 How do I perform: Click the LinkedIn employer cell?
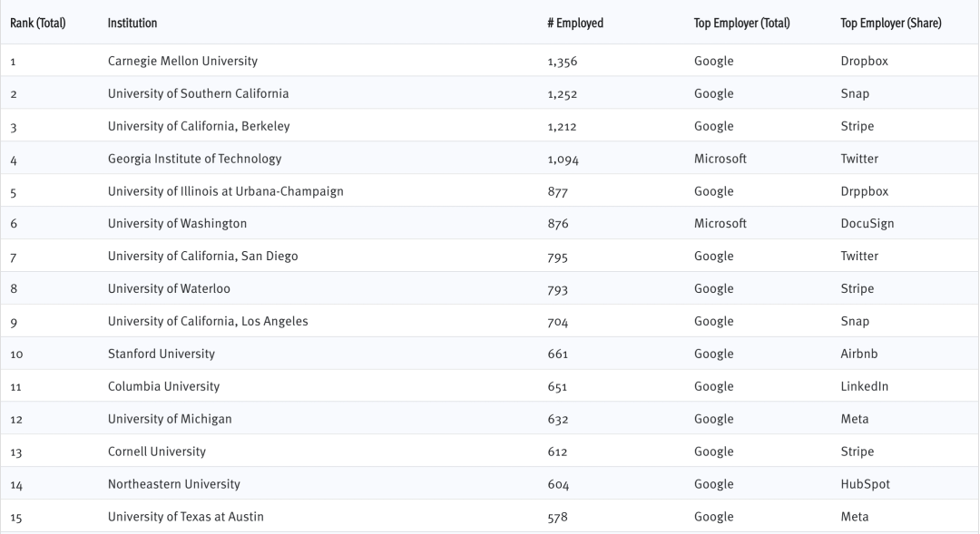click(865, 386)
